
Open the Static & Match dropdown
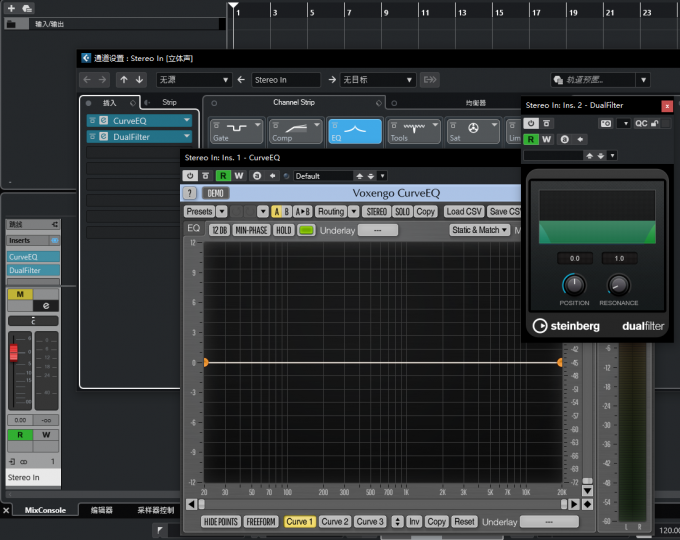click(480, 230)
